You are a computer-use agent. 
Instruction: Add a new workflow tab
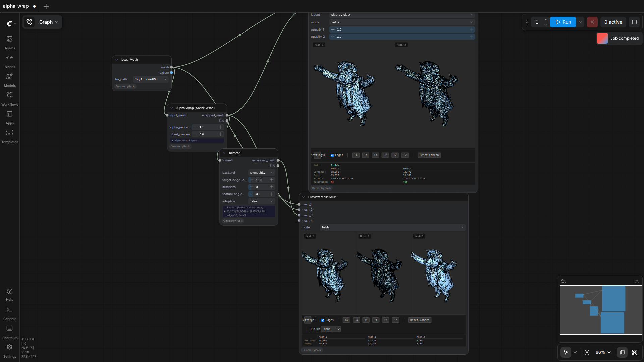pos(46,6)
